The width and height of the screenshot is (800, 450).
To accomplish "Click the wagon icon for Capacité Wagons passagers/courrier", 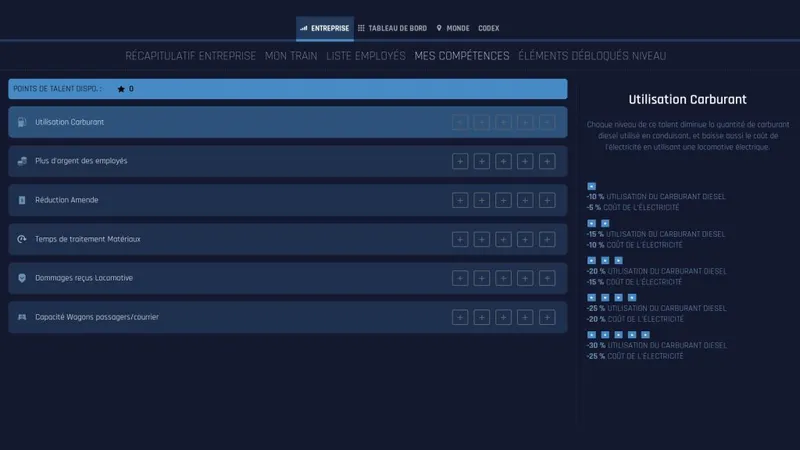I will (22, 317).
